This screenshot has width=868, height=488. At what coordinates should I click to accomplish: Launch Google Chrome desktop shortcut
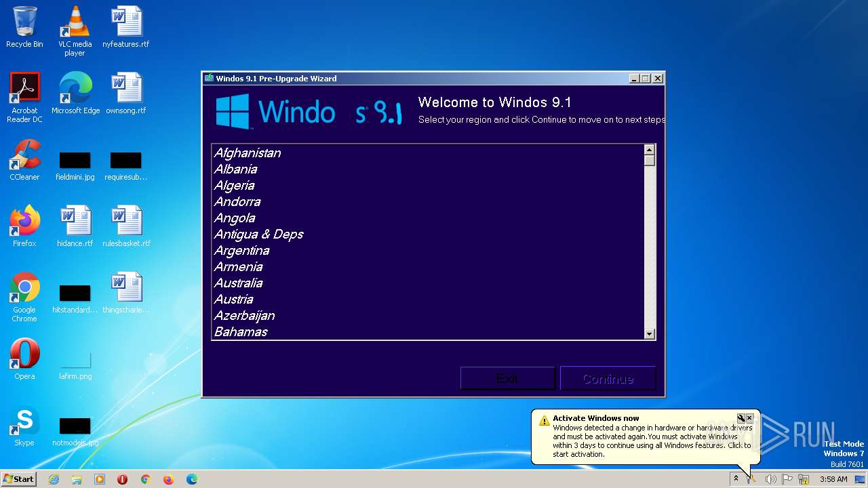[24, 297]
